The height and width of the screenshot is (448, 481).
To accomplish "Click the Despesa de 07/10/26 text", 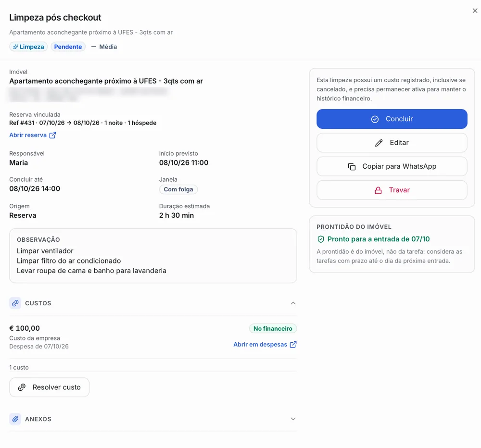I will [39, 347].
